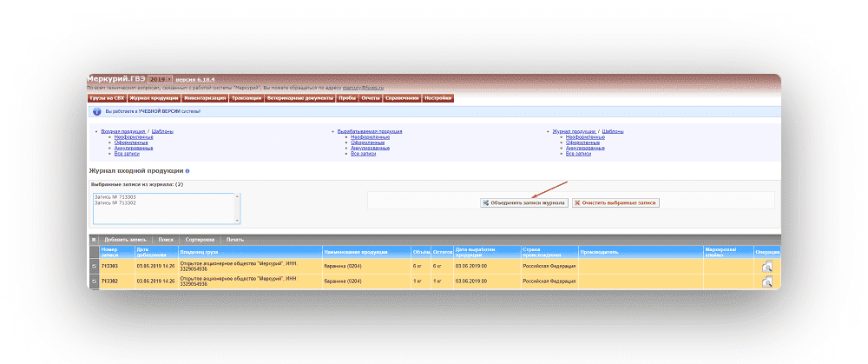Image resolution: width=868 pixels, height=364 pixels.
Task: Click info icon beside Журнал входной продукции heading
Action: (187, 171)
